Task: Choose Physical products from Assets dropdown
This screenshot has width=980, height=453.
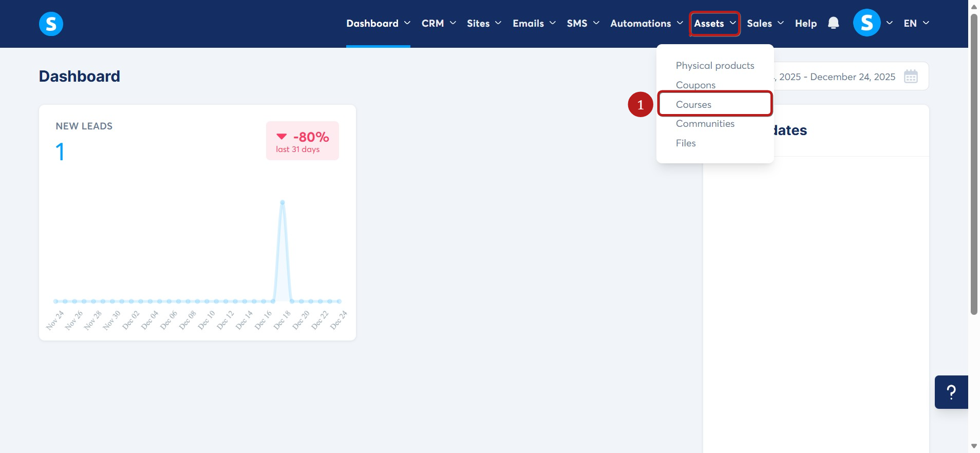Action: 715,66
